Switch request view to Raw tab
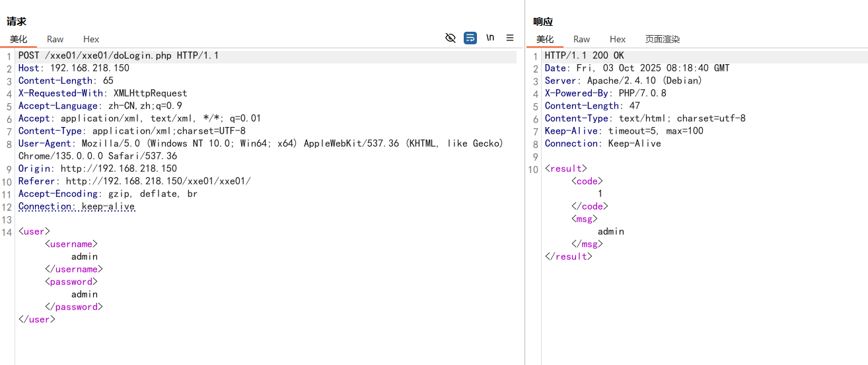This screenshot has width=868, height=365. [55, 39]
